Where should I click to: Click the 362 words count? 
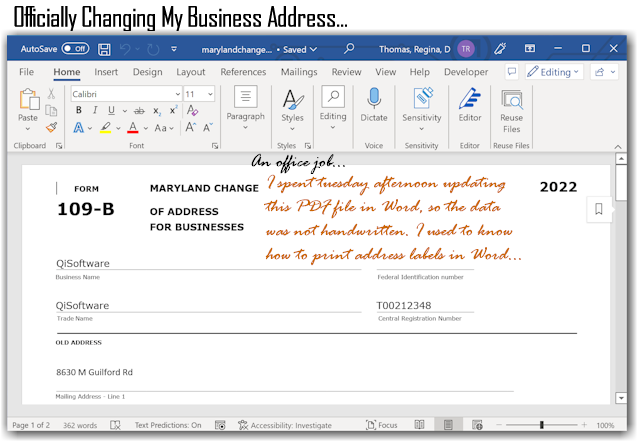coord(80,425)
